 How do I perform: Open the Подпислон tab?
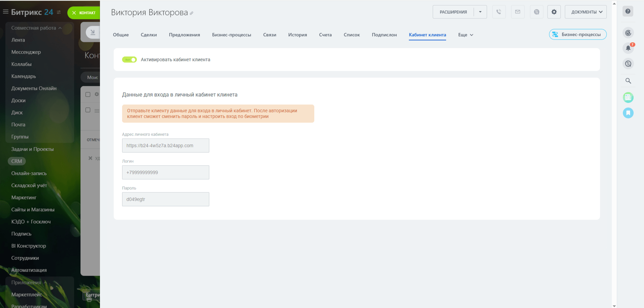pyautogui.click(x=384, y=35)
